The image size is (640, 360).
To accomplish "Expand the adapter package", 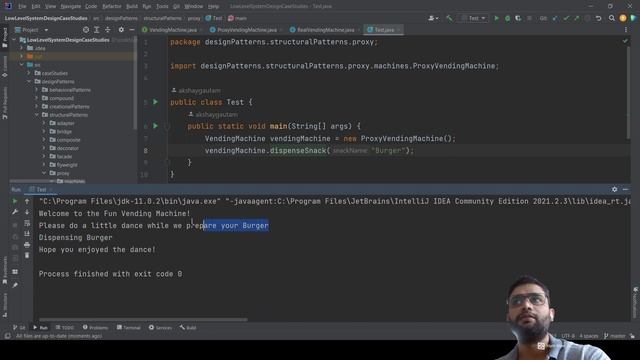I will tap(44, 123).
